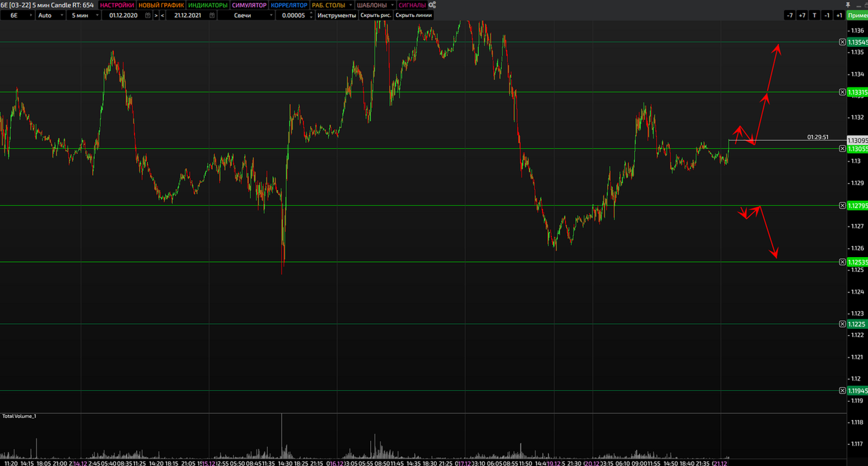Remove the 1.13055 level line

tap(842, 148)
